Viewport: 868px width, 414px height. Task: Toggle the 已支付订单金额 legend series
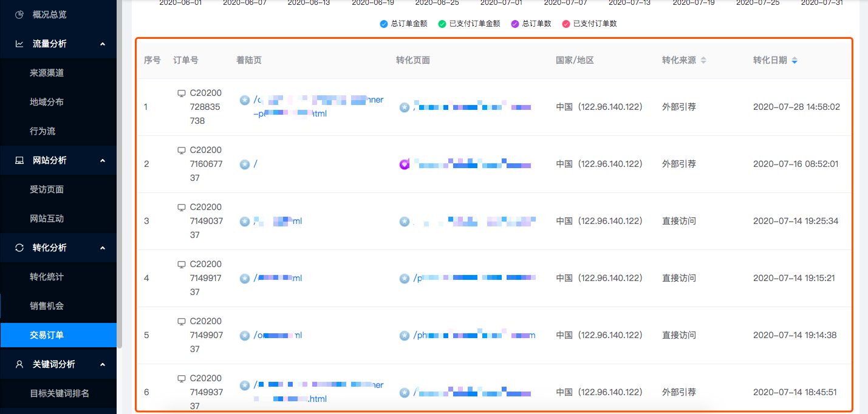[471, 24]
